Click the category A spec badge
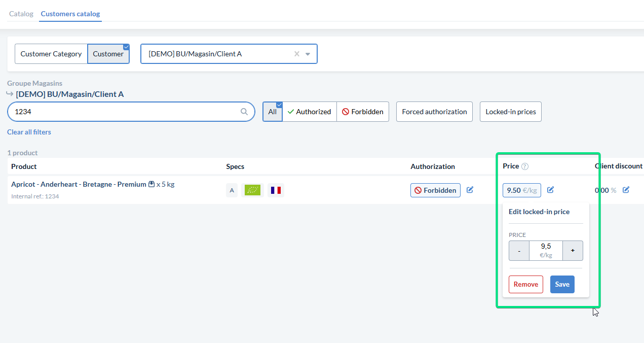Screen dimensions: 644x343 pyautogui.click(x=232, y=190)
